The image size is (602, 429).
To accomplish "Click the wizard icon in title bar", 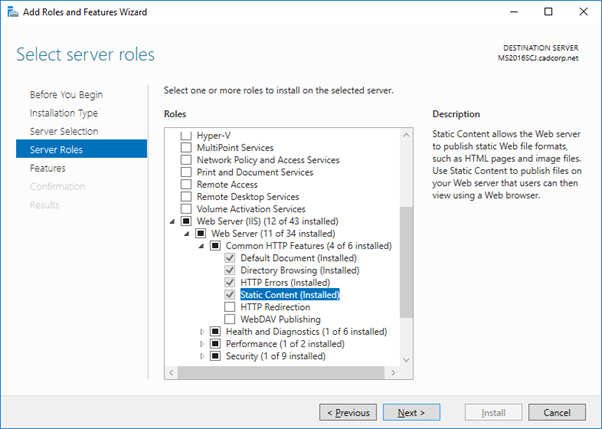I will point(13,12).
